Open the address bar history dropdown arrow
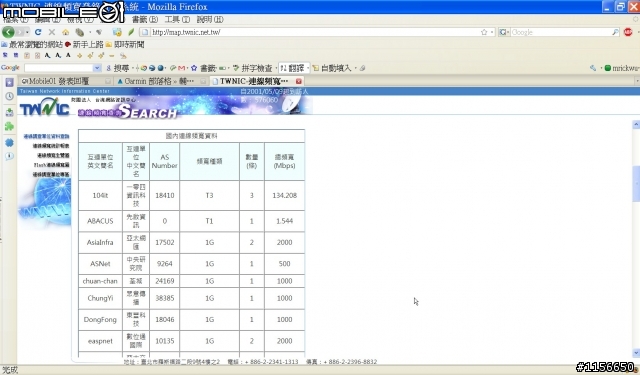Screen dimensions: 640x375 point(492,32)
